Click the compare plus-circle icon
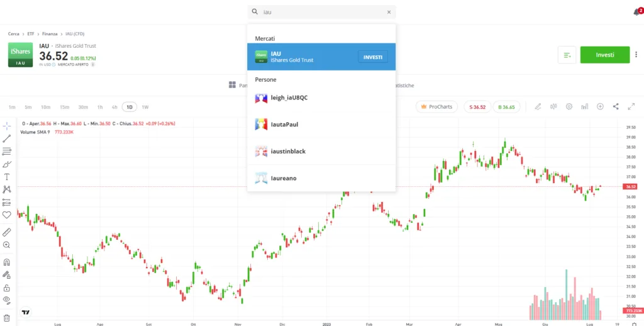The image size is (644, 326). [600, 107]
